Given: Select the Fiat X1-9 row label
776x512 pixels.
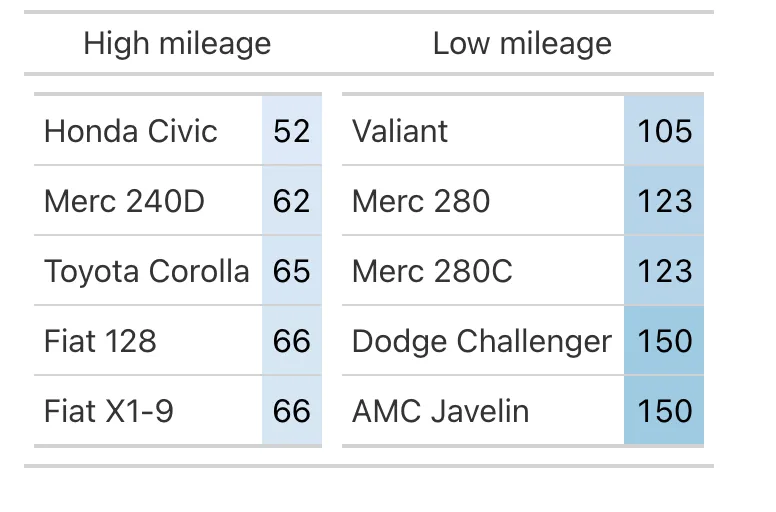Looking at the screenshot, I should pos(109,412).
